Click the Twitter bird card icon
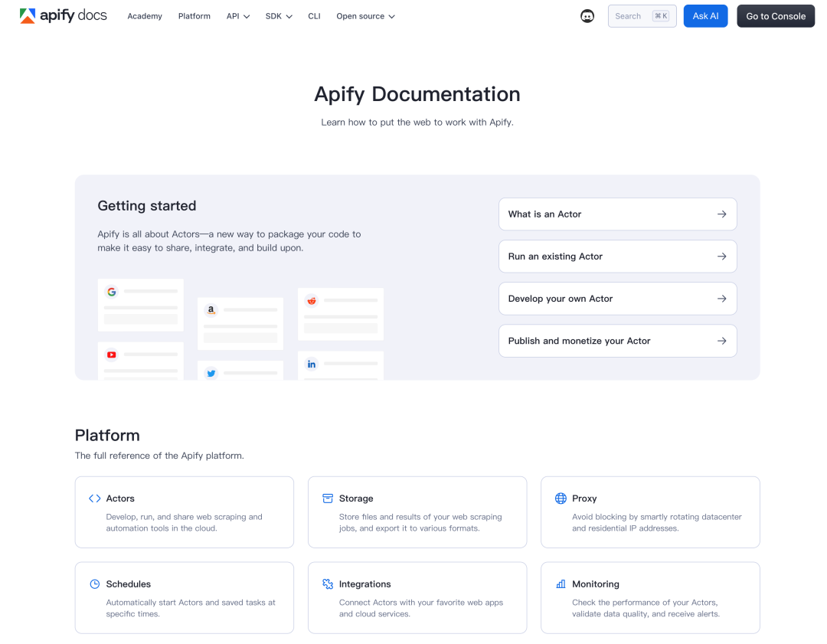The width and height of the screenshot is (827, 644). (211, 373)
